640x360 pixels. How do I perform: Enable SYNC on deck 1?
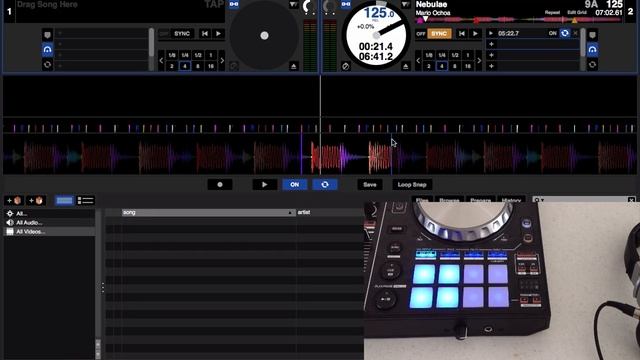click(x=182, y=33)
